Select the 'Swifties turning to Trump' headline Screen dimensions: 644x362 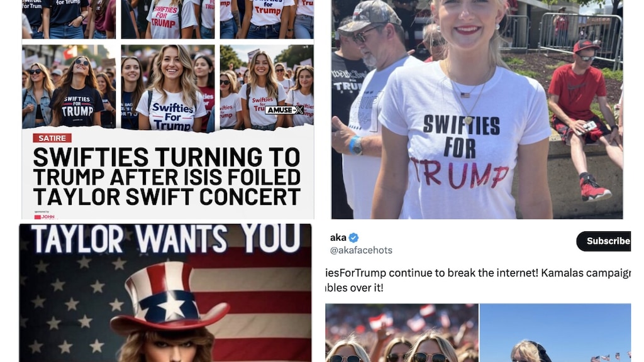(167, 177)
